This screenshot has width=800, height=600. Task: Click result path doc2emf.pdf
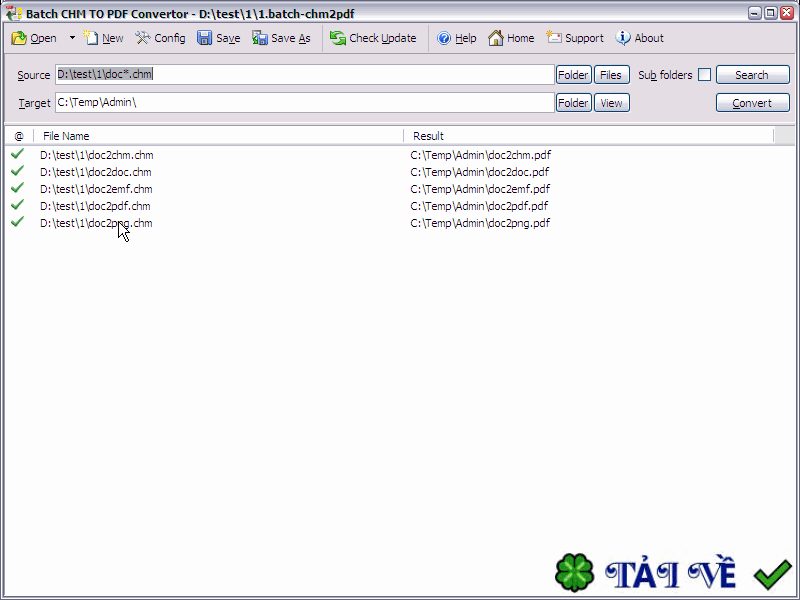coord(480,189)
